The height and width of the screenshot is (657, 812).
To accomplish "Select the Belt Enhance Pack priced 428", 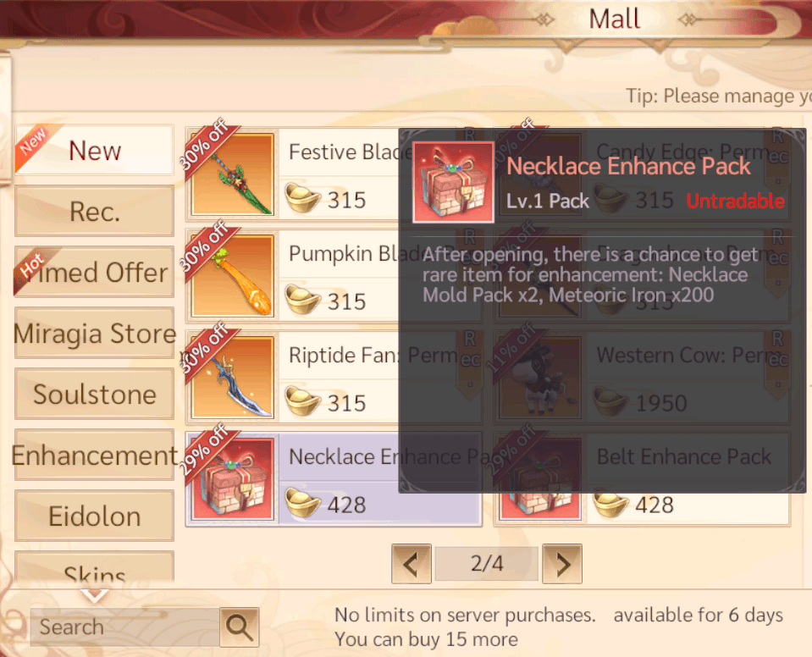I will (642, 479).
